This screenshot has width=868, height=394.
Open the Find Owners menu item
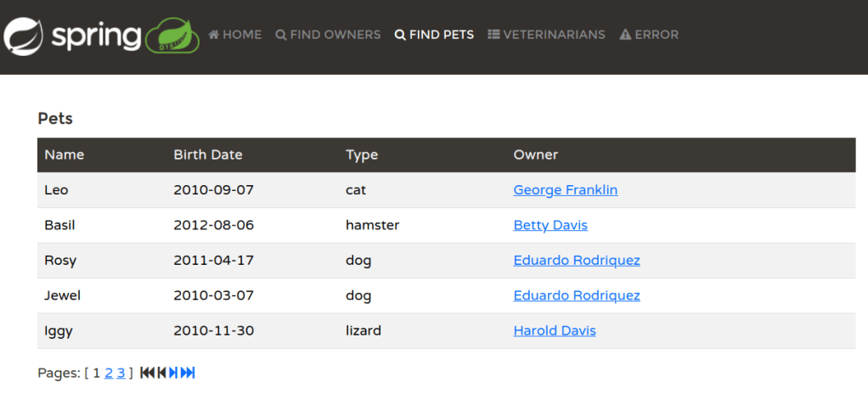click(328, 35)
